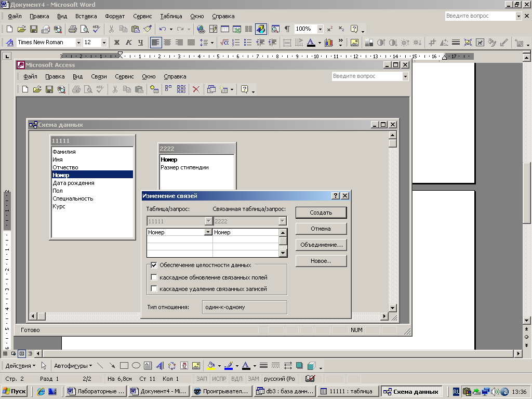
Task: Click Drawing toolbar Rectangle tool
Action: point(124,365)
